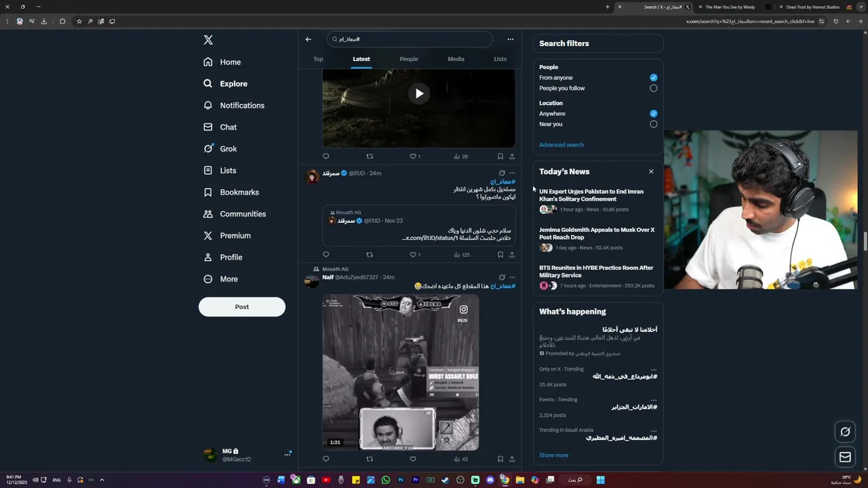The width and height of the screenshot is (868, 488).
Task: Expand the More sidebar menu
Action: pyautogui.click(x=221, y=279)
